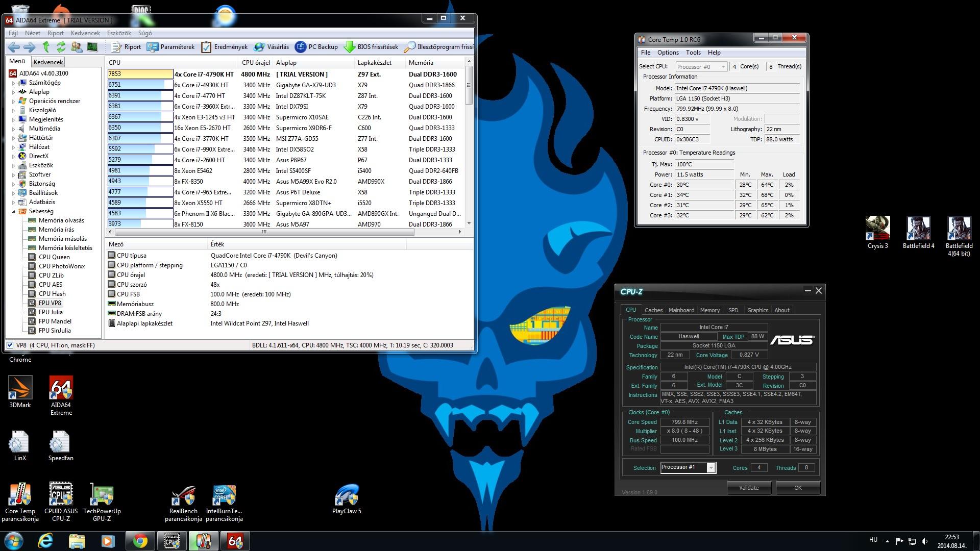This screenshot has width=980, height=551.
Task: Switch to Memory tab in CPU-Z
Action: [x=709, y=310]
